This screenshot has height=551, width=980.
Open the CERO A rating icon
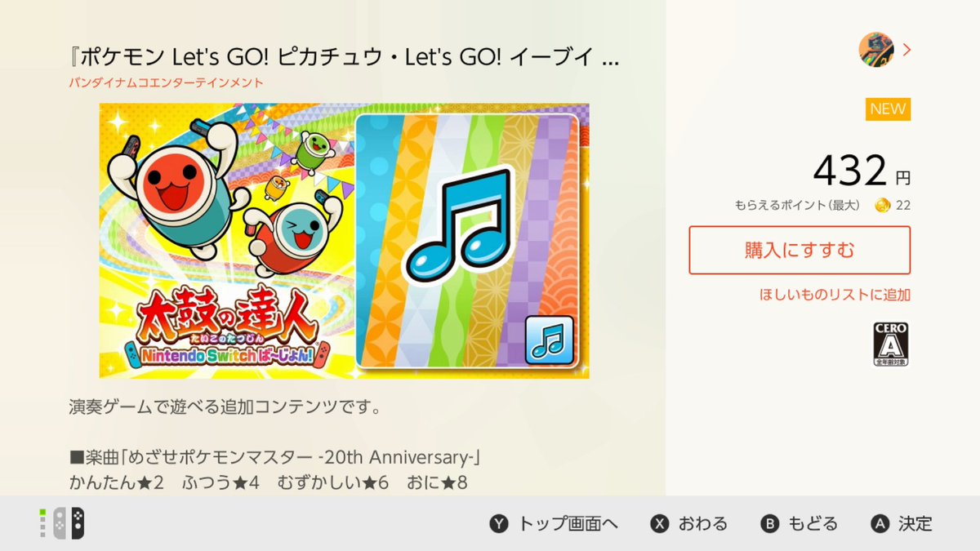[x=892, y=343]
